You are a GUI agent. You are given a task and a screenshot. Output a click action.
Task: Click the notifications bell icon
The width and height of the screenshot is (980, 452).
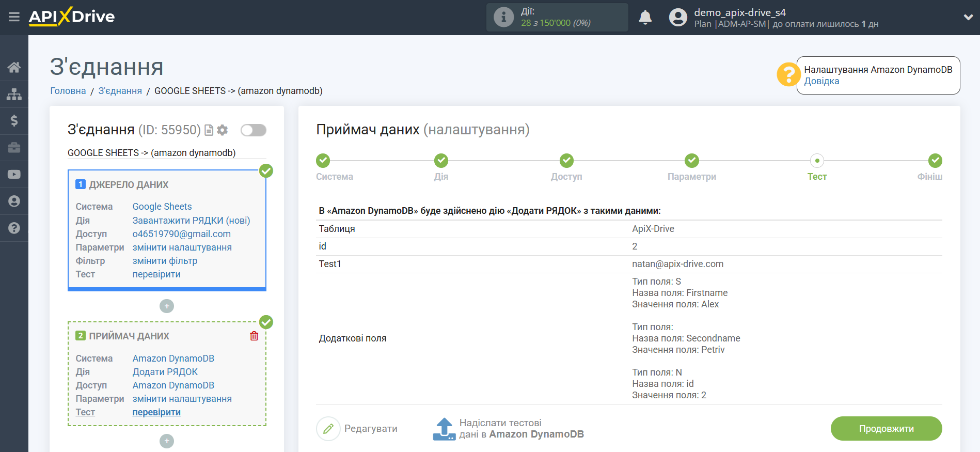pyautogui.click(x=645, y=18)
